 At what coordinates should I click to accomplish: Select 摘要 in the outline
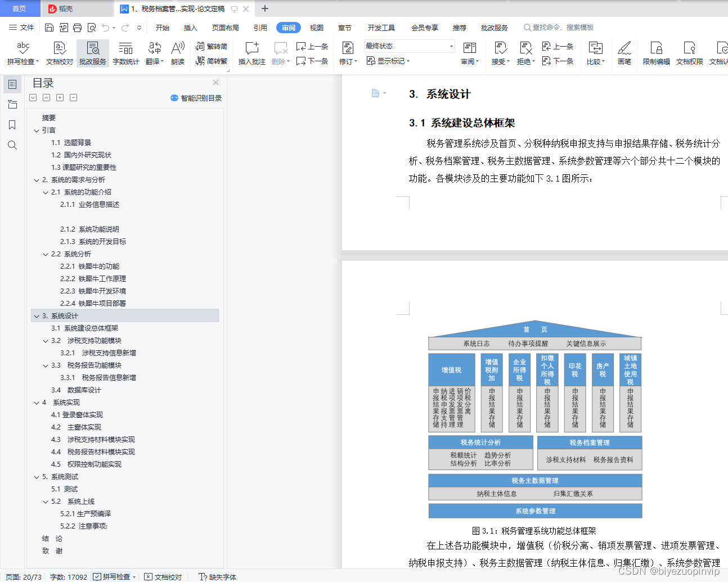(49, 118)
